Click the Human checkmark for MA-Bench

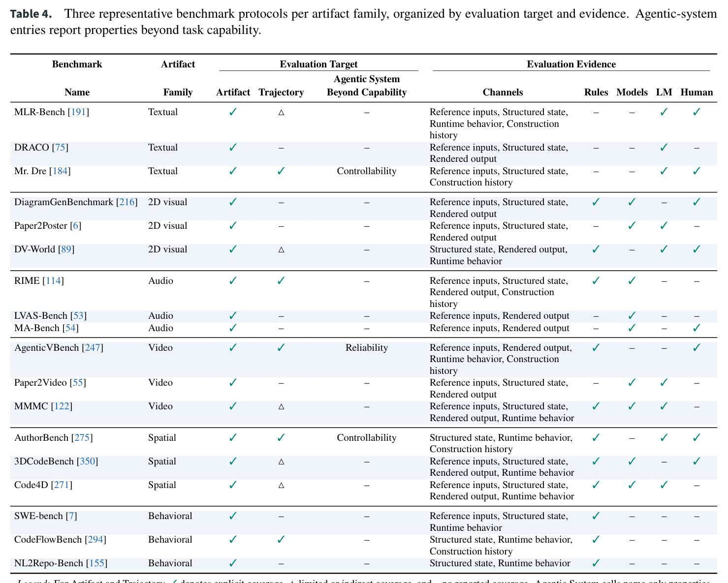pyautogui.click(x=696, y=328)
